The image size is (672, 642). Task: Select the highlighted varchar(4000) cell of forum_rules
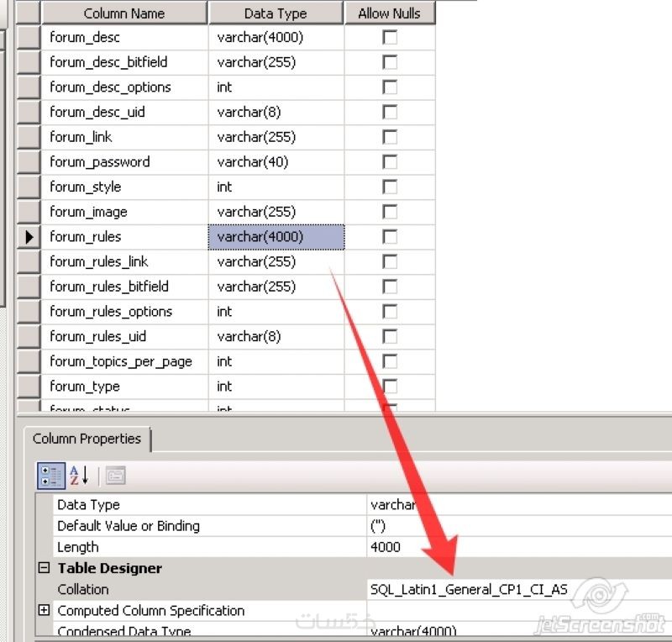coord(276,237)
